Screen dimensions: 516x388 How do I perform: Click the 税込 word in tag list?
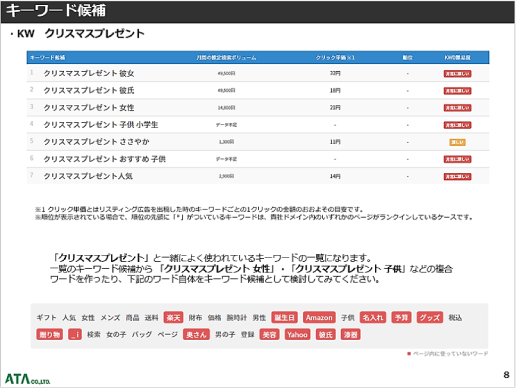[455, 318]
